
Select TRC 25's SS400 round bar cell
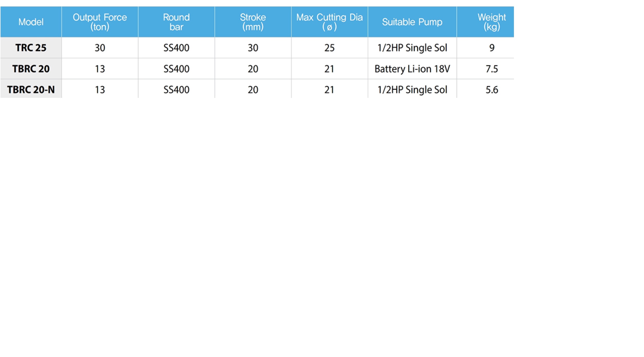click(176, 48)
